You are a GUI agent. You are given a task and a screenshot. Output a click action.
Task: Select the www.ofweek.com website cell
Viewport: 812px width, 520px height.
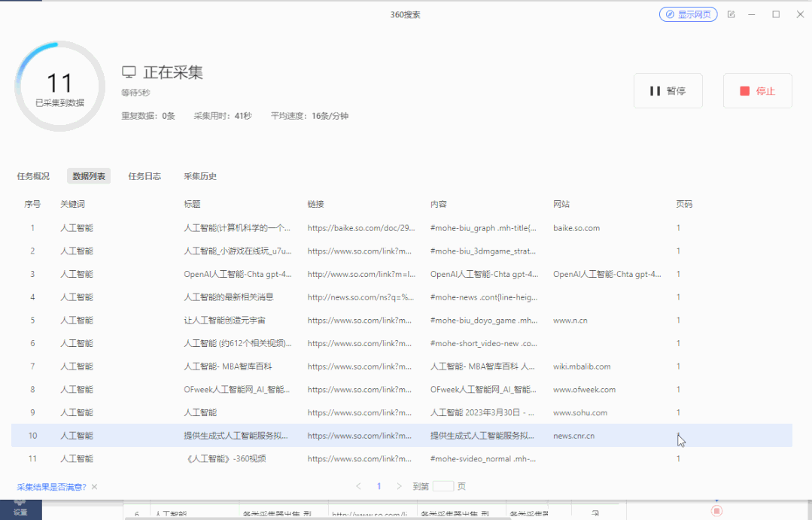(x=584, y=390)
